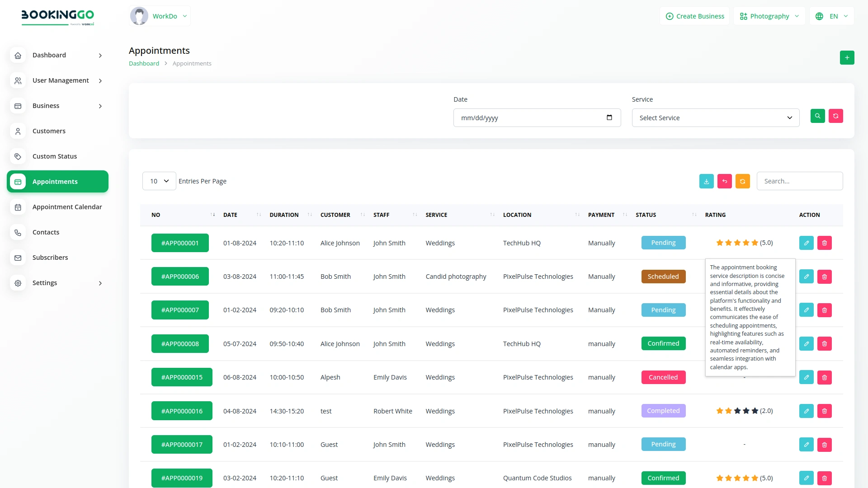This screenshot has width=868, height=488.
Task: Open the edit pencil icon for #APP000001
Action: tap(807, 243)
